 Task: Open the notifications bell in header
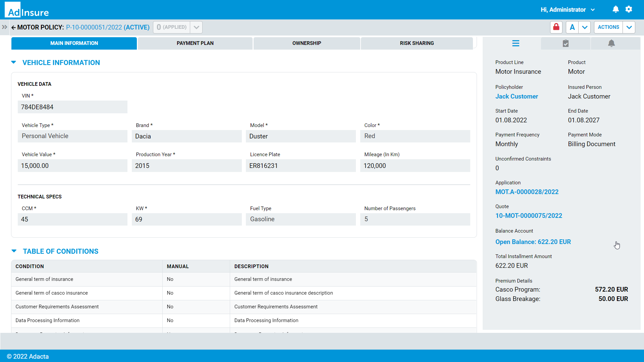pos(615,9)
